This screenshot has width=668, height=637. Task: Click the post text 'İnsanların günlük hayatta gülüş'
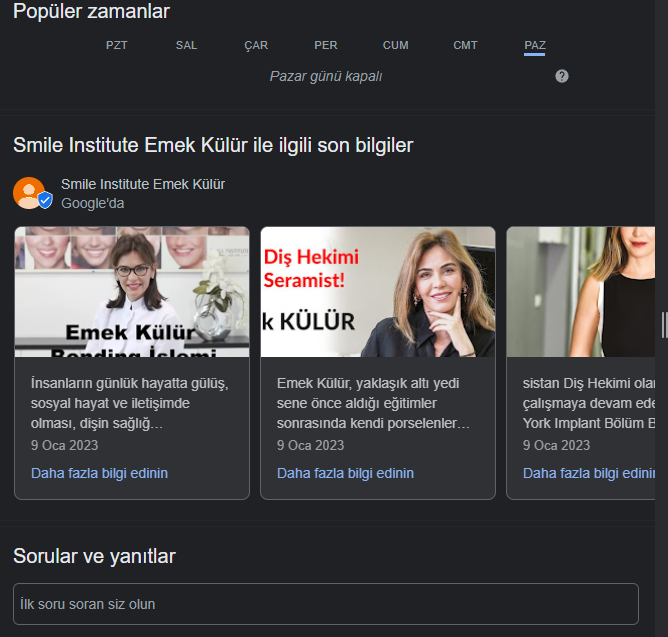pyautogui.click(x=130, y=403)
